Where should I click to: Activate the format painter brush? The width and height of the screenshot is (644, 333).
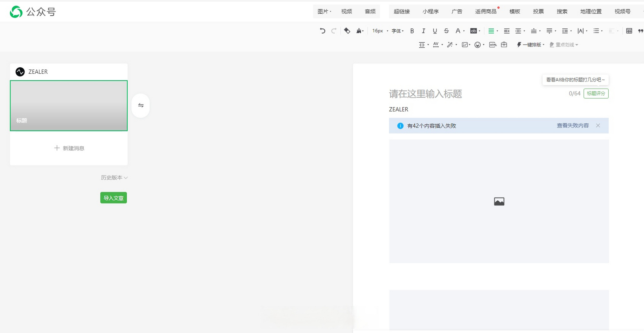tap(359, 31)
